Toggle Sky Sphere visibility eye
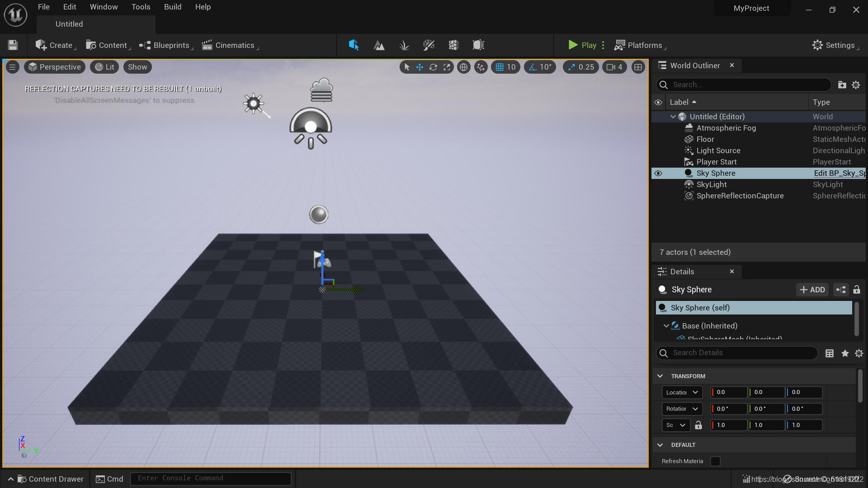Viewport: 868px width, 488px height. 658,174
